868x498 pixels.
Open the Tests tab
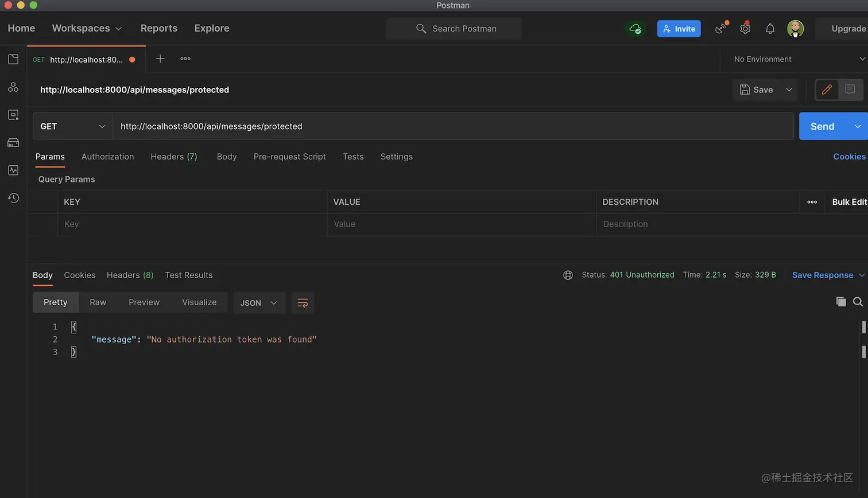point(353,157)
